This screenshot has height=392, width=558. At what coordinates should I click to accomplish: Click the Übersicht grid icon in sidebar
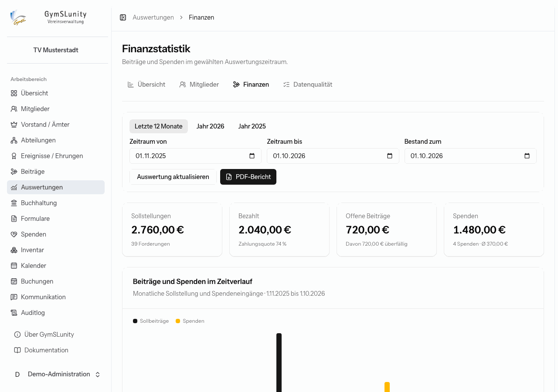[14, 93]
